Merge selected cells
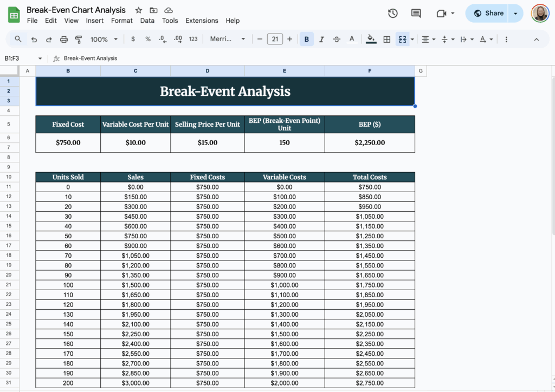This screenshot has width=555, height=392. click(402, 39)
